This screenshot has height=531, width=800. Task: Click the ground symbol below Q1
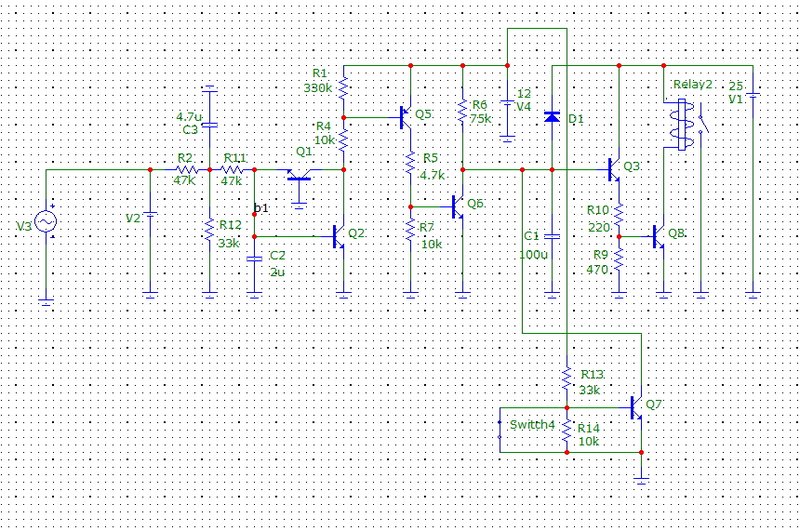(299, 206)
